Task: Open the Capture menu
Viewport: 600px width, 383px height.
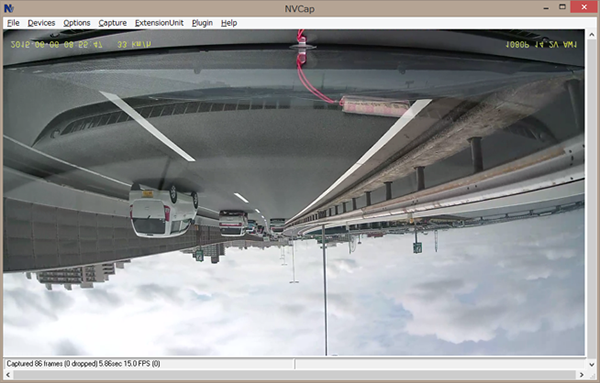Action: point(112,23)
